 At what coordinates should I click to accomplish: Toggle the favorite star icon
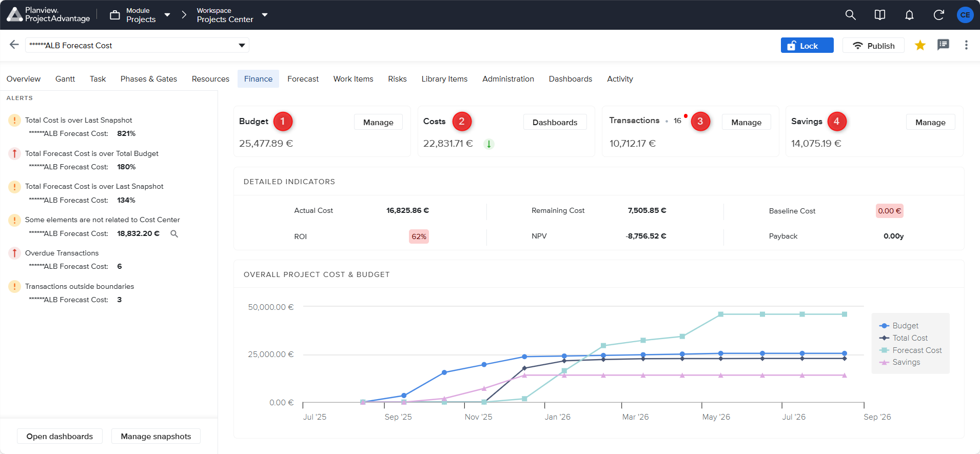(920, 45)
